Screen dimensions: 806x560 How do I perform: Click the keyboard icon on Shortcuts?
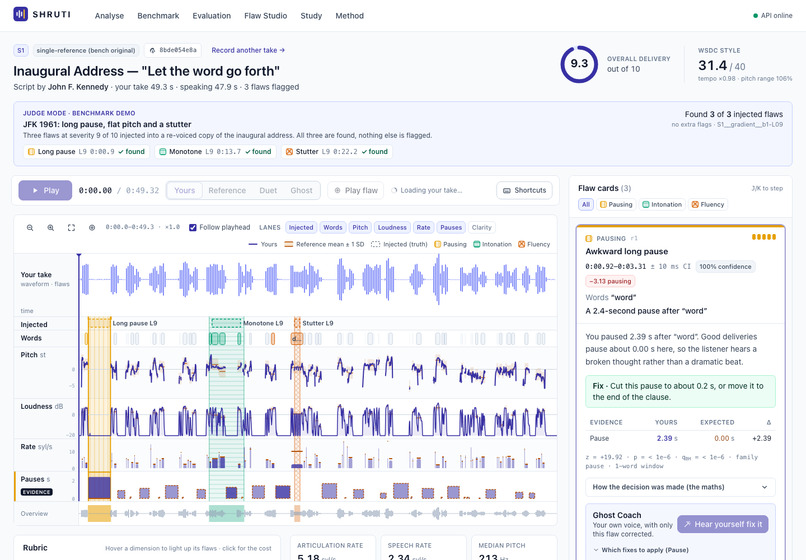coord(507,190)
